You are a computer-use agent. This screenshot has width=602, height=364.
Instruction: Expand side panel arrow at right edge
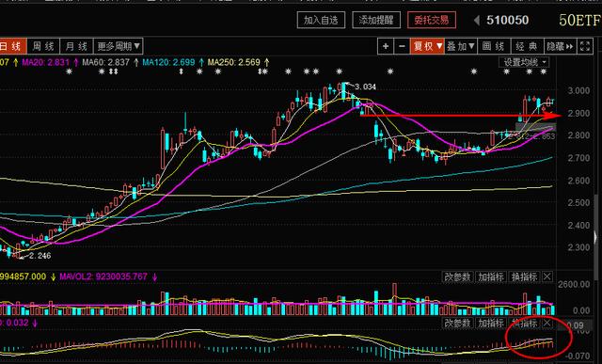[595, 238]
